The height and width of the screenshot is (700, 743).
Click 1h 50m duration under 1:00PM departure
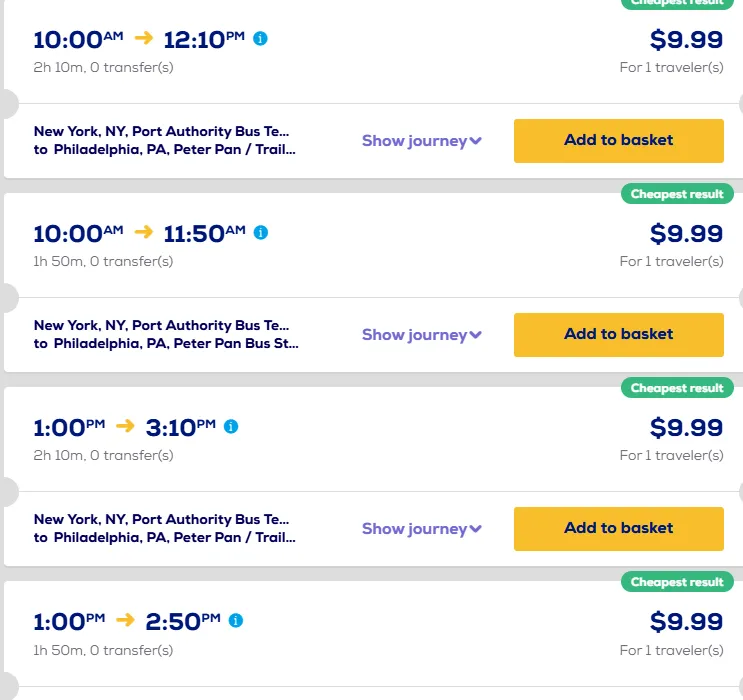(103, 650)
